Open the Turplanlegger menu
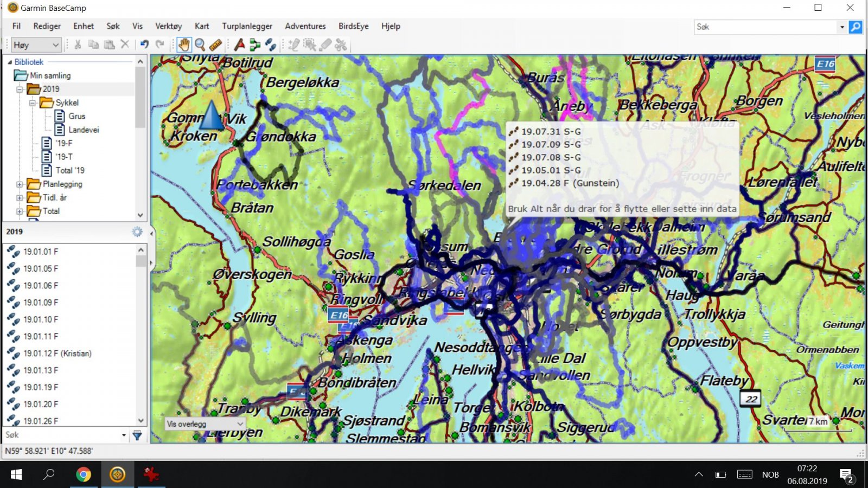 (247, 26)
